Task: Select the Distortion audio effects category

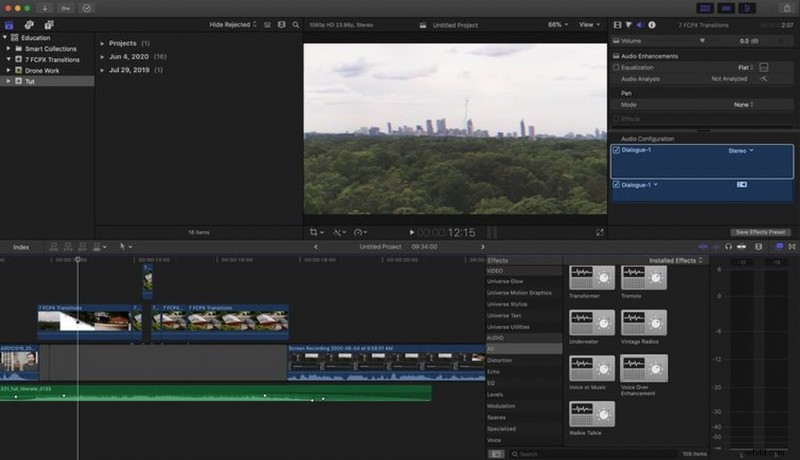Action: [x=499, y=360]
